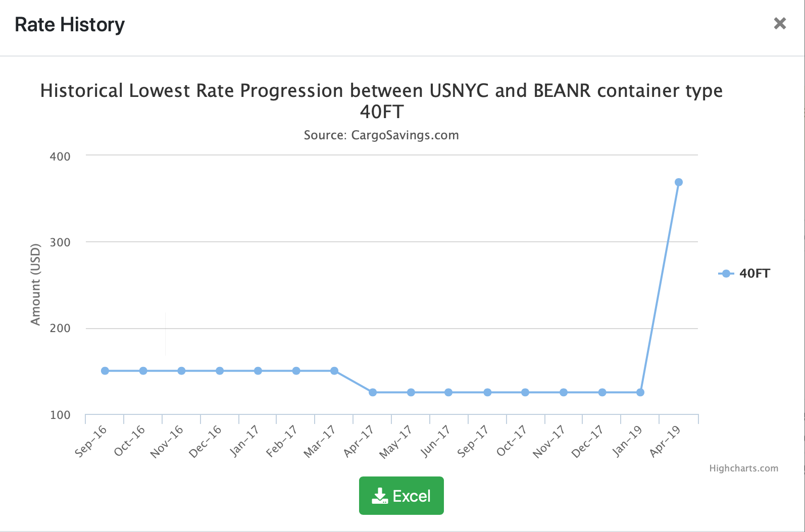Click the Apr-17 data point marker

(373, 392)
